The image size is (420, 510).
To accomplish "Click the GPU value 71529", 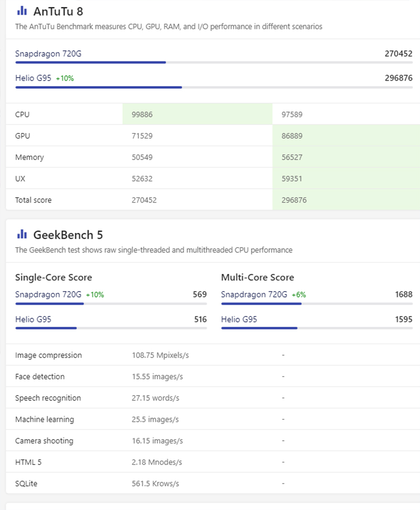I will [x=142, y=136].
